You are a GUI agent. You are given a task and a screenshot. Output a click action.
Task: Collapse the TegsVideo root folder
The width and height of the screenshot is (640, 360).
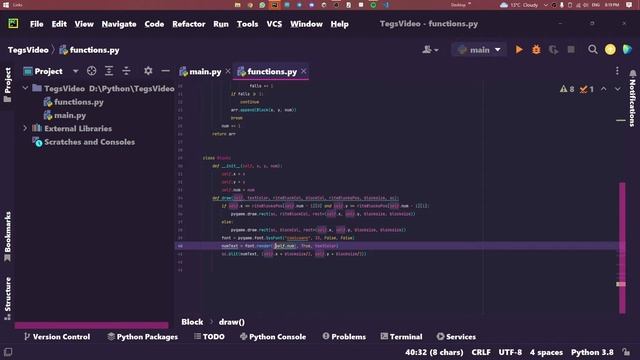coord(25,88)
